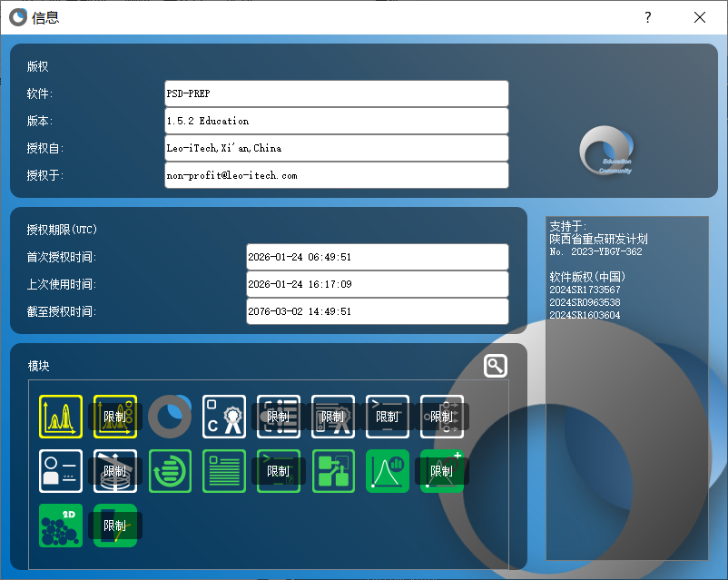This screenshot has height=580, width=728.
Task: Click the 版本 field showing 1.5.2 Education
Action: (337, 121)
